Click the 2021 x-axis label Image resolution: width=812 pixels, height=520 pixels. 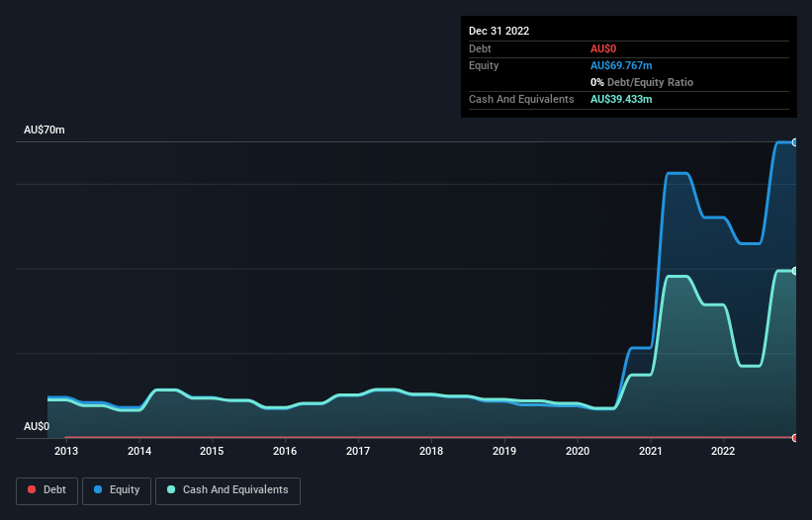[651, 451]
